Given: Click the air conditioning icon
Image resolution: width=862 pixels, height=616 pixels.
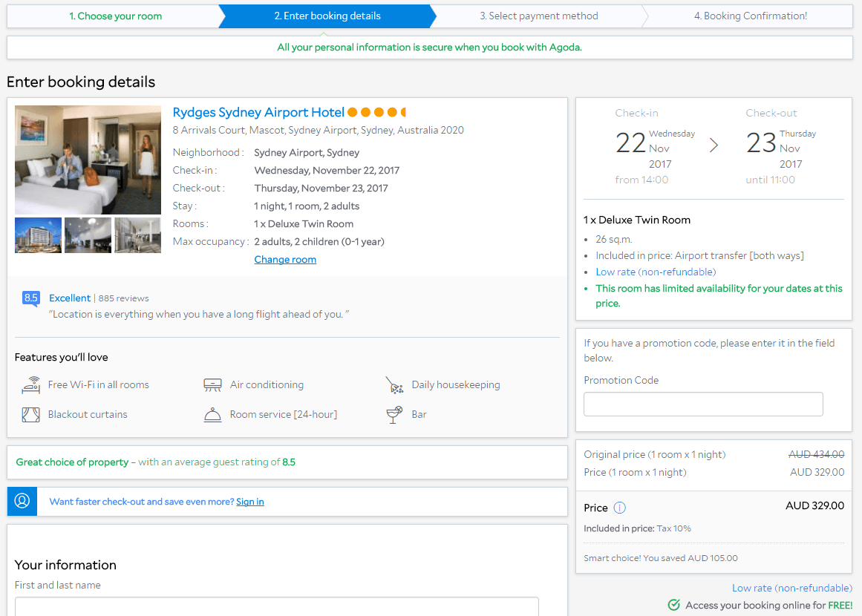Looking at the screenshot, I should (x=212, y=384).
